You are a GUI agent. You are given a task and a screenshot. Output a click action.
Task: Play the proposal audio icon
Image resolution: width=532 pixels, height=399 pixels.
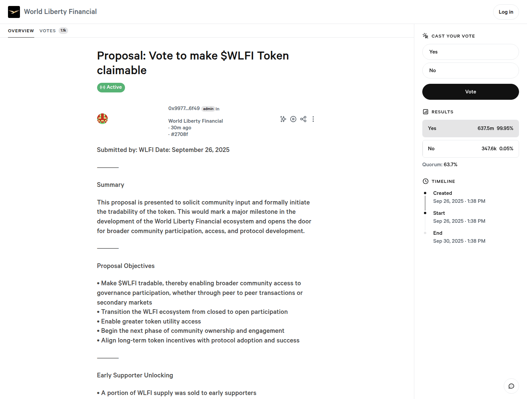click(293, 119)
